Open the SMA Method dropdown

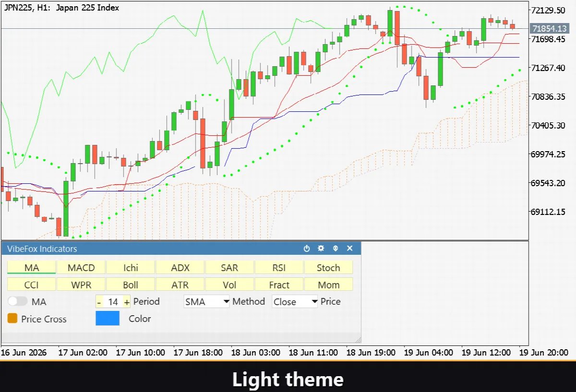[x=207, y=301]
